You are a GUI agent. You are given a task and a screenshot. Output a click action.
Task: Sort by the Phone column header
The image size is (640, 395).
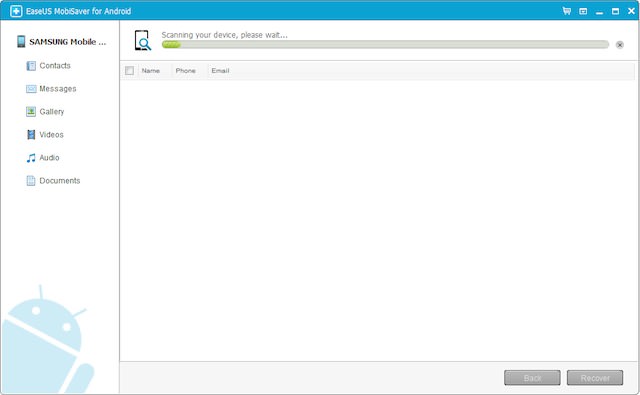(185, 71)
